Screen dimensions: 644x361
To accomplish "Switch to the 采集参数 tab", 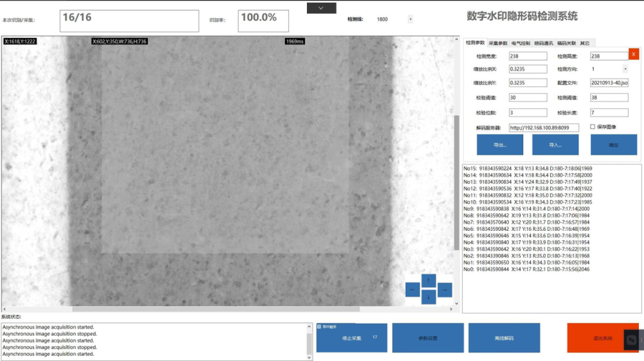I will pos(498,43).
